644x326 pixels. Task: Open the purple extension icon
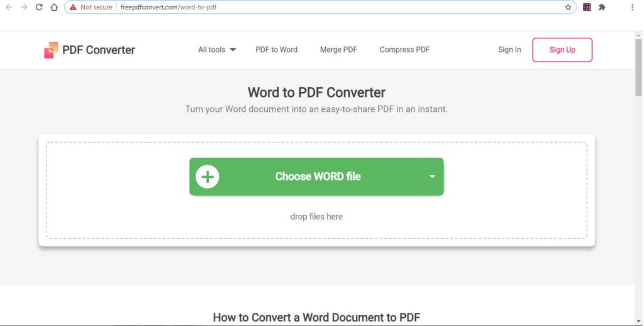587,7
